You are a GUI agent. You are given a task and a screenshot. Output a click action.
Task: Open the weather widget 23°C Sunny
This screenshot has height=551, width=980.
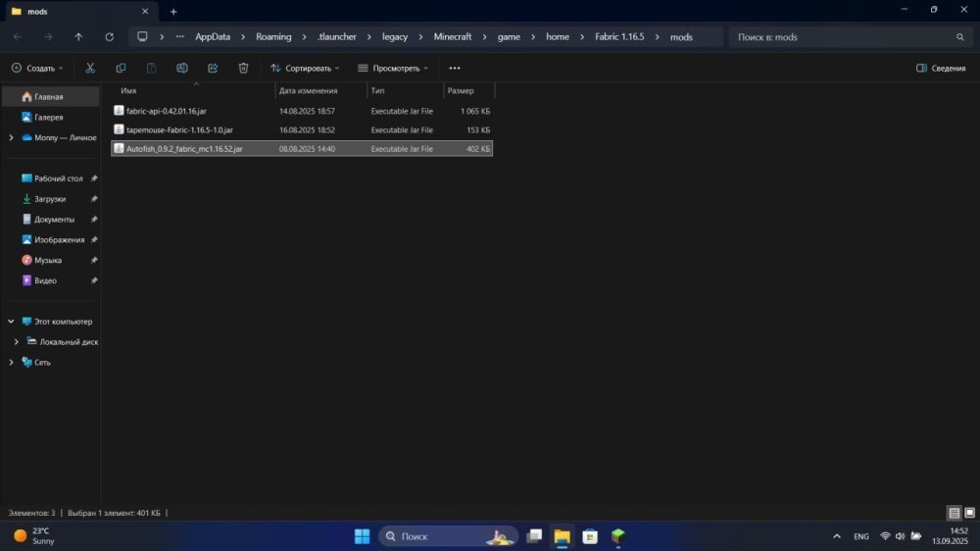click(35, 536)
